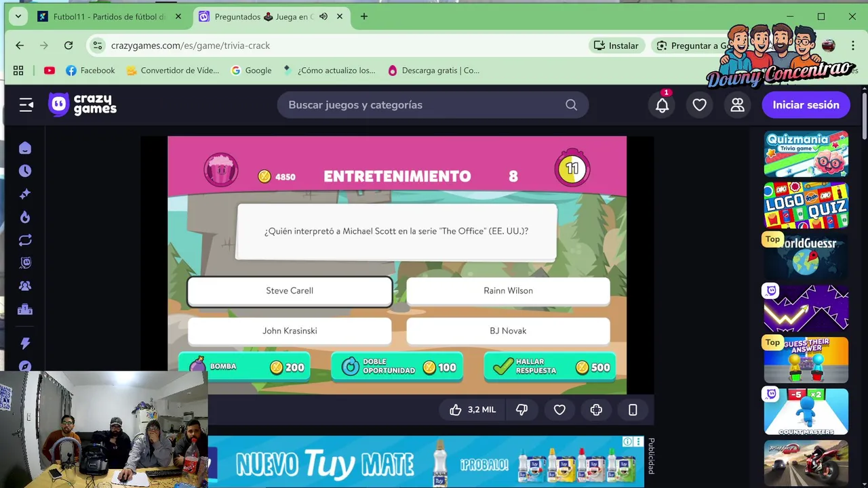Open favorites heart in header

[x=699, y=105]
